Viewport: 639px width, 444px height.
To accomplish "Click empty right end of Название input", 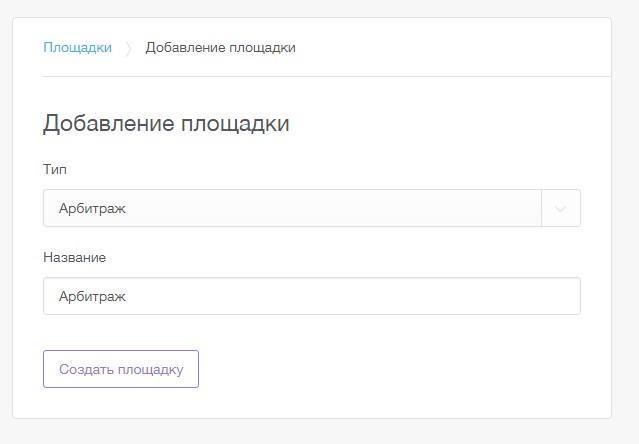I will tap(540, 296).
